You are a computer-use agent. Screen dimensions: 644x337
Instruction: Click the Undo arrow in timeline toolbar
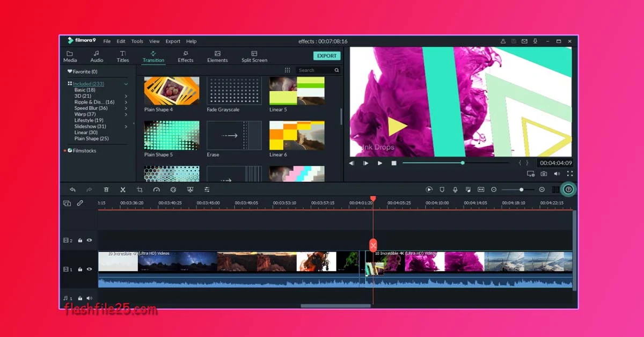click(x=72, y=189)
